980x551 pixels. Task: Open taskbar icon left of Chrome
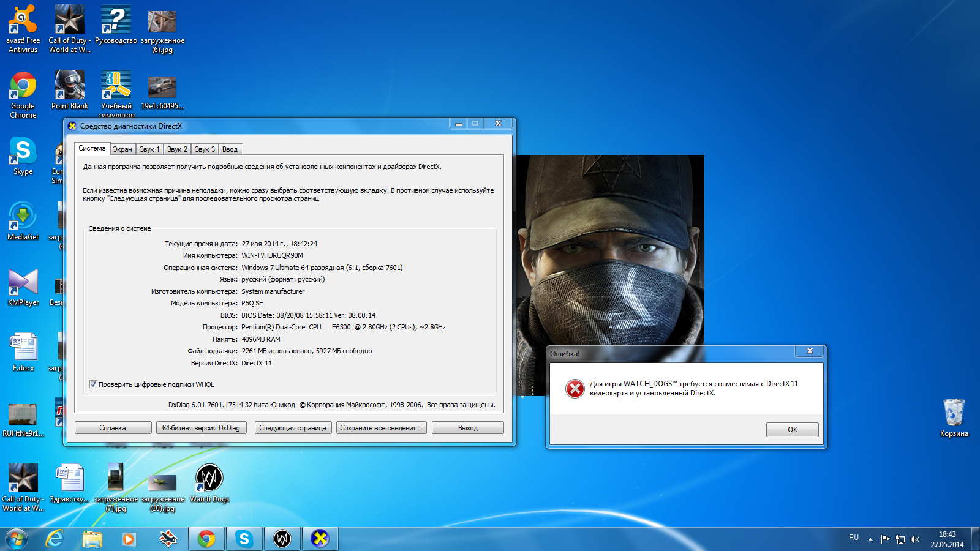point(168,539)
